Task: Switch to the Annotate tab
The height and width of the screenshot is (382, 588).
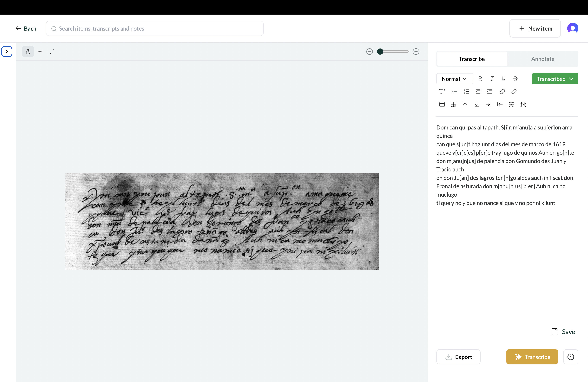Action: click(543, 59)
